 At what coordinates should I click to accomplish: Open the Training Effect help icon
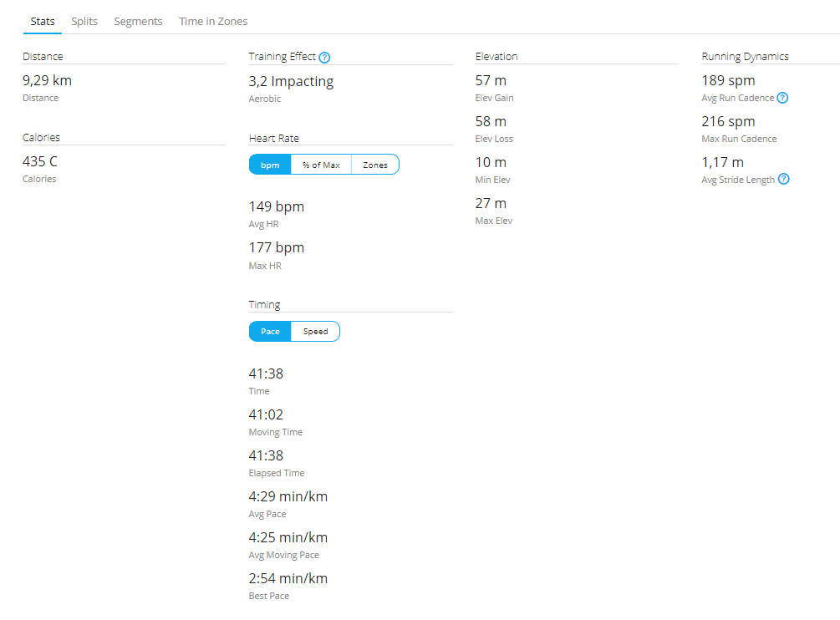coord(325,58)
